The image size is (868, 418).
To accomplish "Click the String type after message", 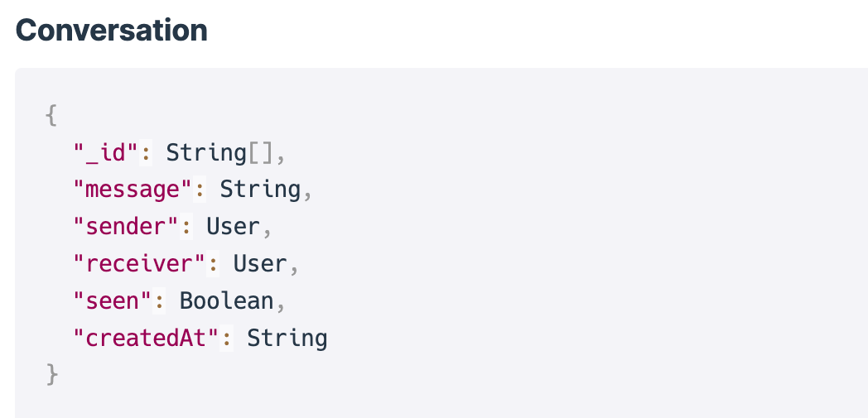I will tap(260, 190).
